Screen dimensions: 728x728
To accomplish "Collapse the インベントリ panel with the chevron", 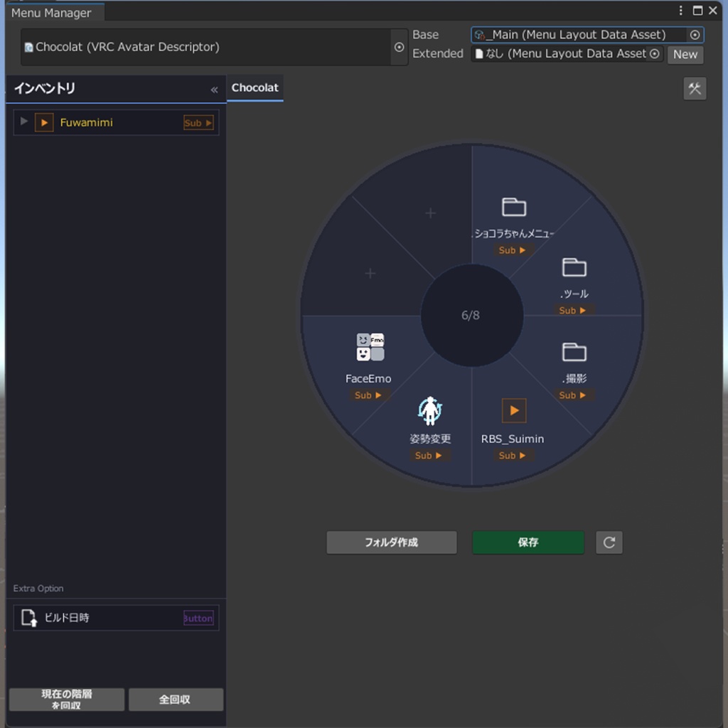I will (x=213, y=90).
